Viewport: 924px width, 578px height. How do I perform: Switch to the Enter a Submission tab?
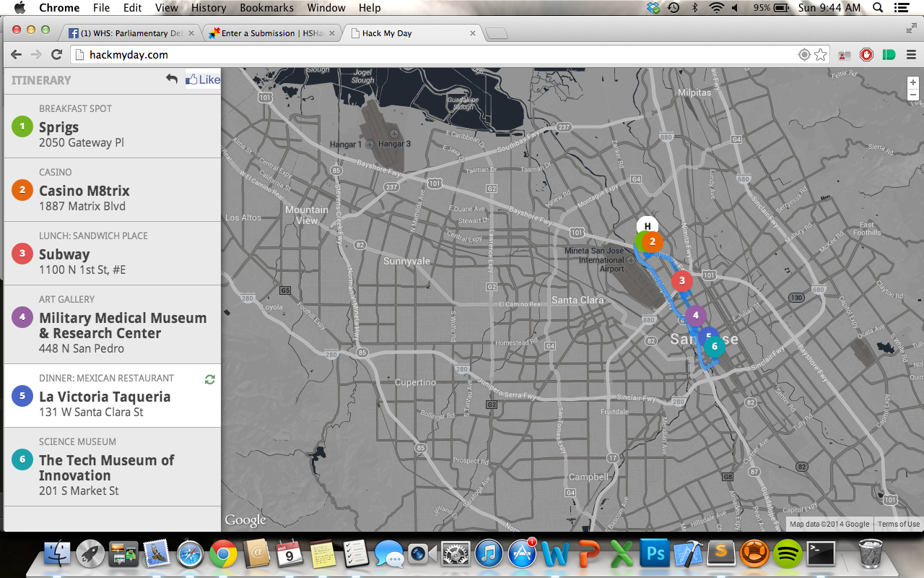point(271,33)
